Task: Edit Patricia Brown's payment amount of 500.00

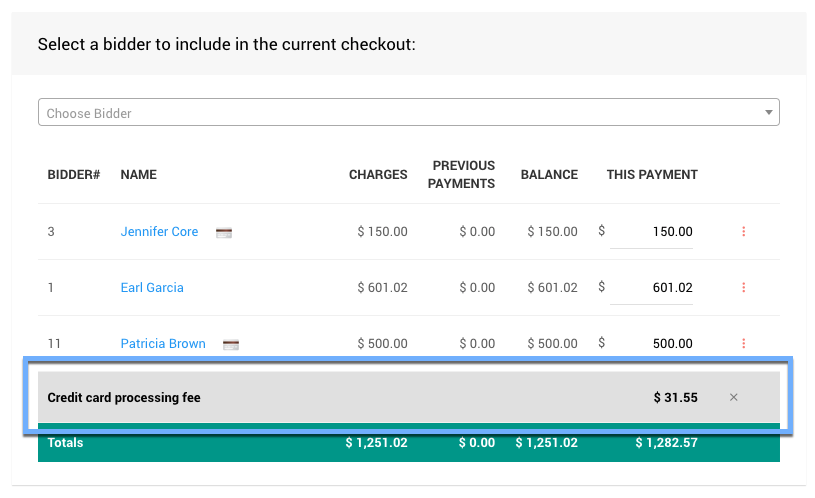Action: click(652, 344)
